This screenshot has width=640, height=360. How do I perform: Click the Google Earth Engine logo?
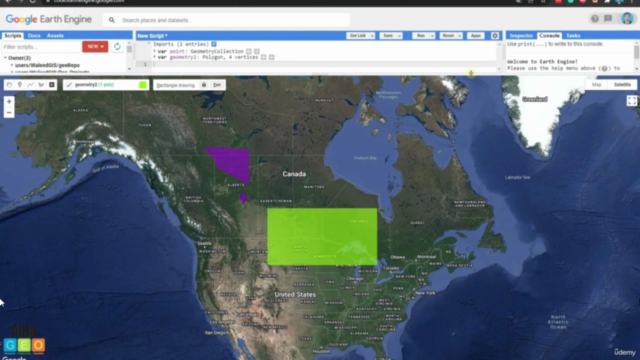click(x=49, y=19)
